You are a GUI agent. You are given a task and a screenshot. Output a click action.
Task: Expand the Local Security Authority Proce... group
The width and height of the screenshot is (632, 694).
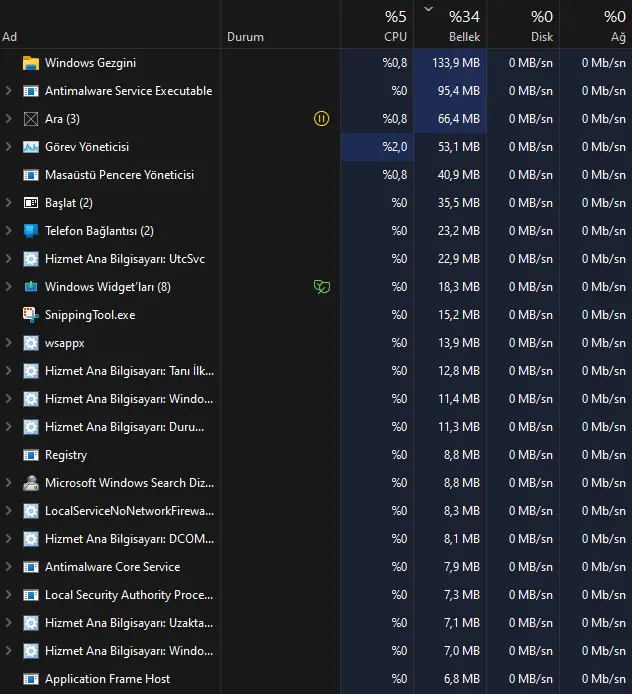pyautogui.click(x=8, y=595)
